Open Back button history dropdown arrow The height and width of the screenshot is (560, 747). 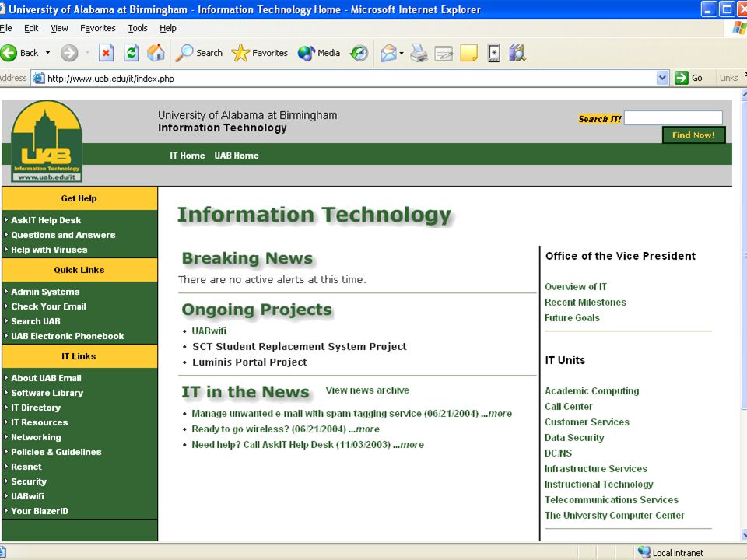click(47, 53)
